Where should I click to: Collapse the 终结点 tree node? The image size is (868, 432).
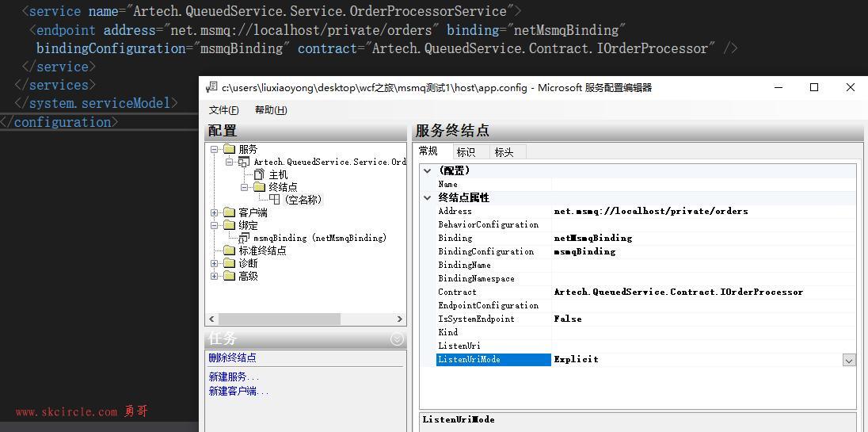(x=244, y=187)
